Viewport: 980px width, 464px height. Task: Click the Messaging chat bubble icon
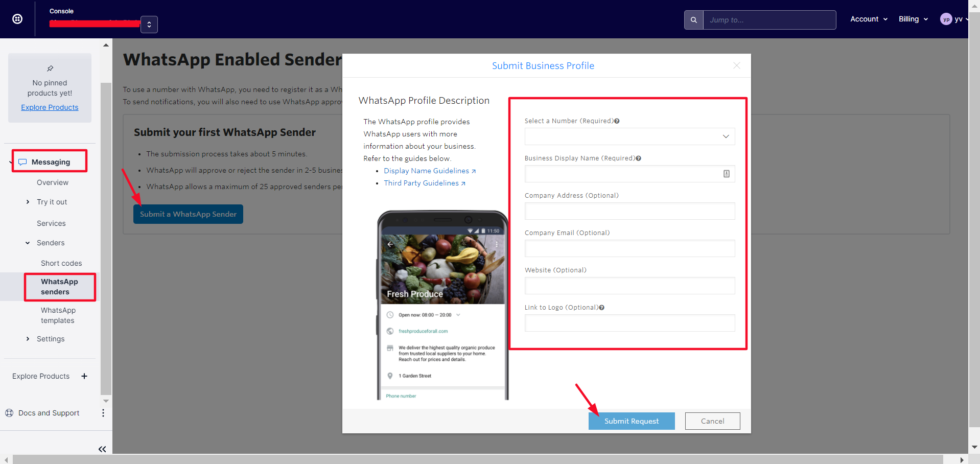(22, 162)
